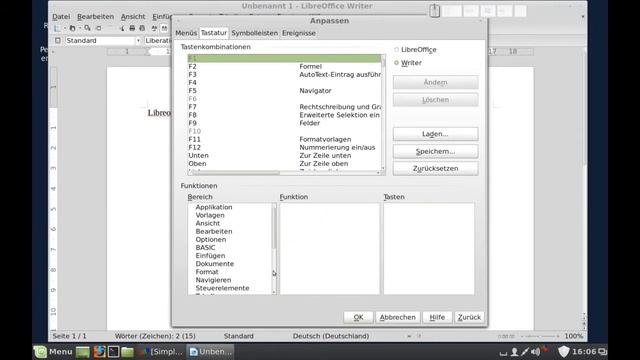Select the Writer radio button
640x360 pixels.
pos(396,63)
